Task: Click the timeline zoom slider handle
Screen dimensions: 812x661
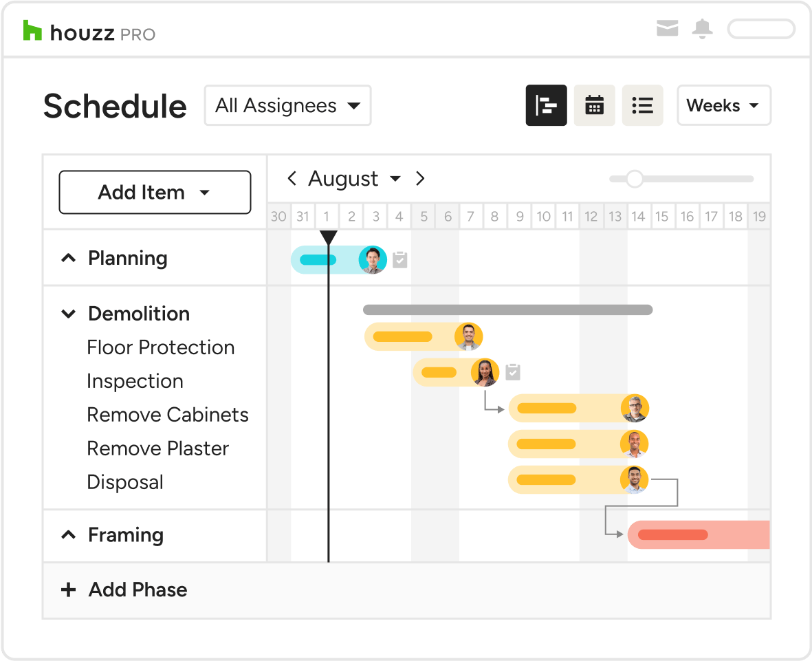Action: [x=633, y=179]
